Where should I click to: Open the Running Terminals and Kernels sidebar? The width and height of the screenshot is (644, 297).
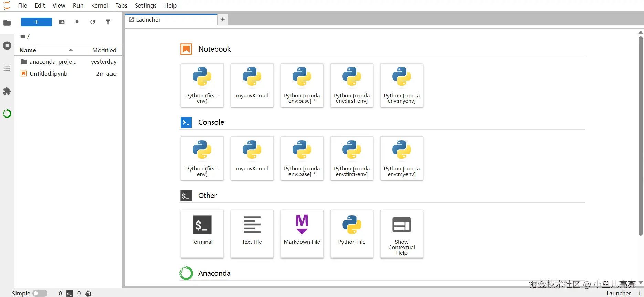7,46
